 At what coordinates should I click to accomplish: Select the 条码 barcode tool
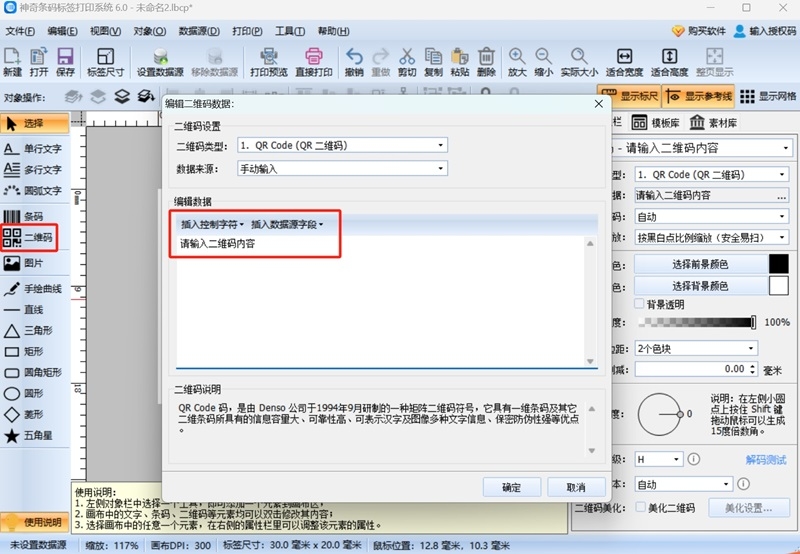coord(23,216)
